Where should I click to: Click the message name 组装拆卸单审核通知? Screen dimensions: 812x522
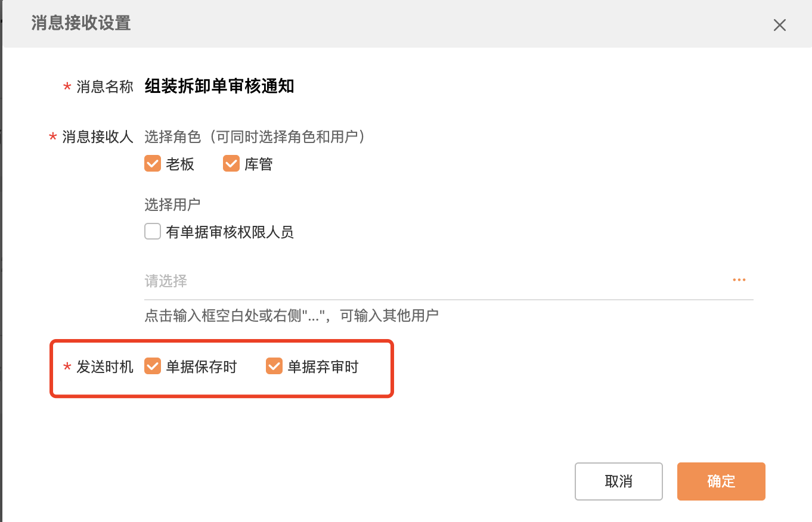coord(219,87)
